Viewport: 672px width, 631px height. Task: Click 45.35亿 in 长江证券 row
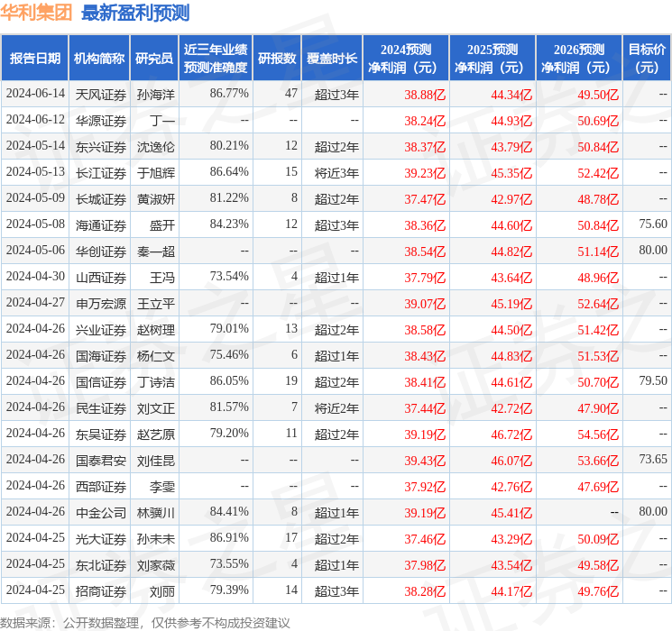[x=511, y=173]
